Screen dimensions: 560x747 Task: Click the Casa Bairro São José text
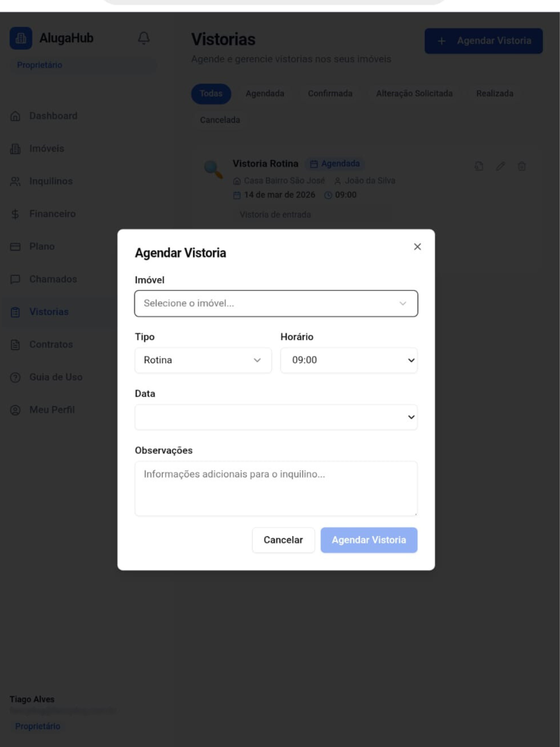284,181
